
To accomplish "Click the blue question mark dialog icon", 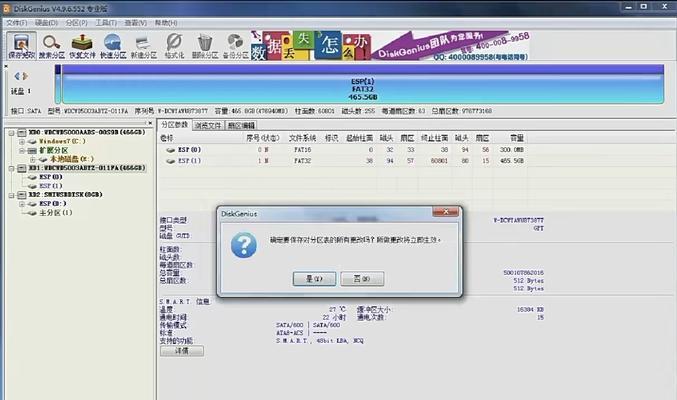I will pos(244,245).
